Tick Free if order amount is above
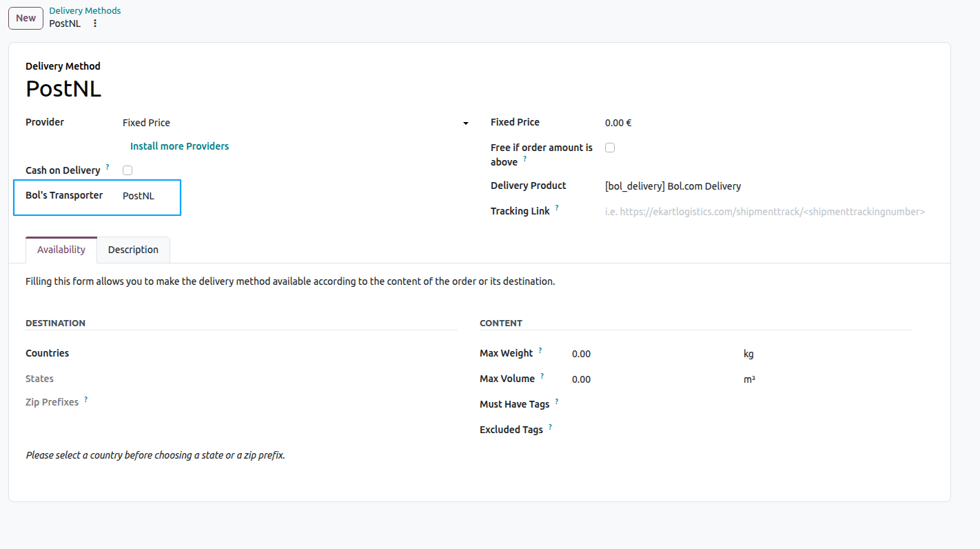 coord(610,148)
